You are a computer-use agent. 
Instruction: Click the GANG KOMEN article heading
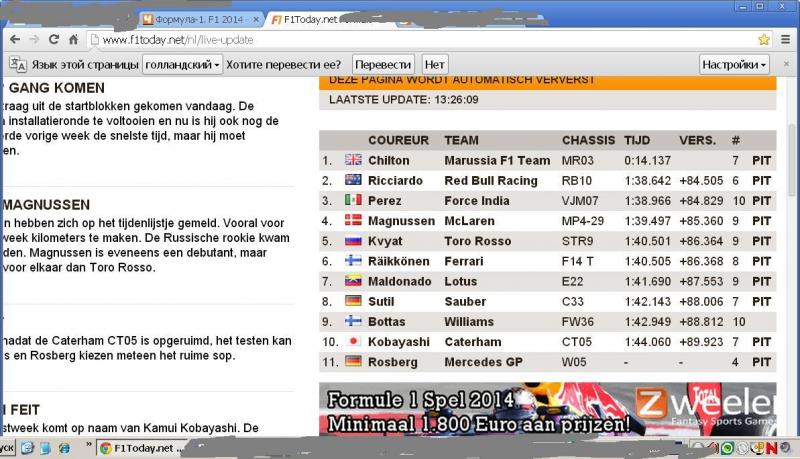click(57, 88)
